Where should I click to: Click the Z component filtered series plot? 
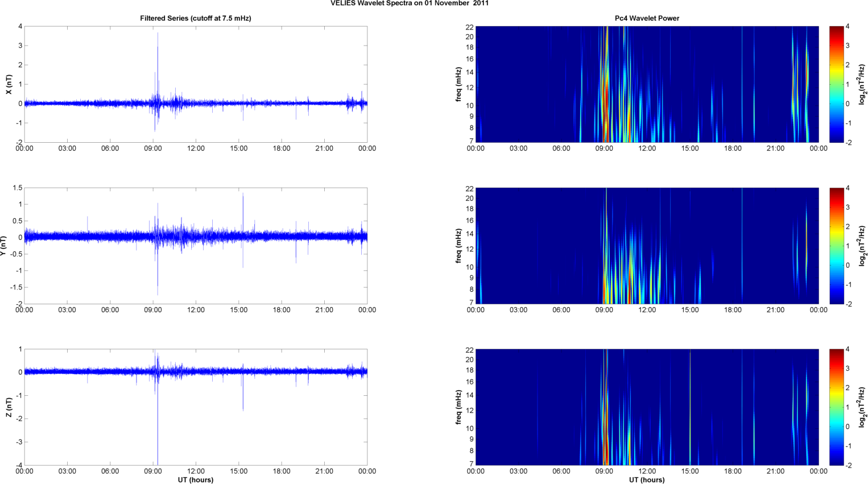[x=196, y=407]
